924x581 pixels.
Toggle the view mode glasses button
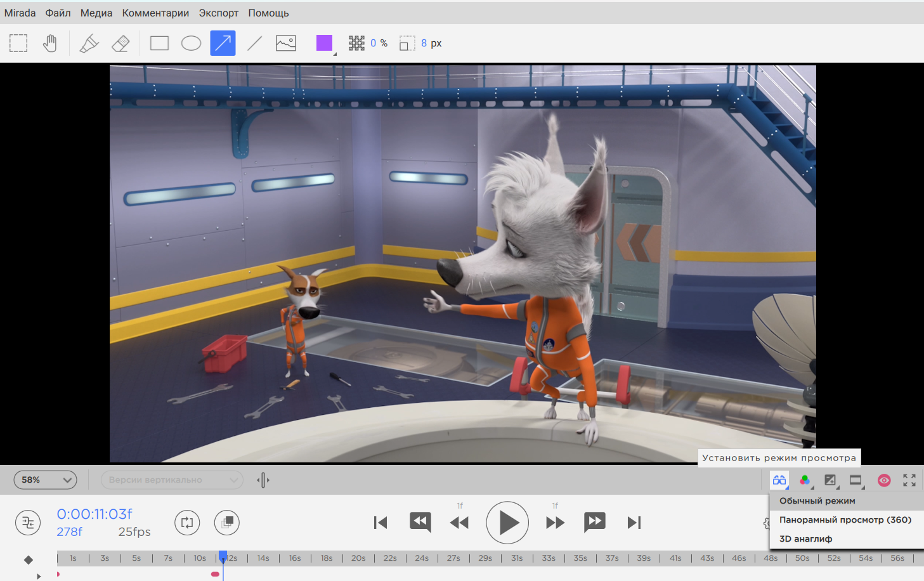point(779,480)
